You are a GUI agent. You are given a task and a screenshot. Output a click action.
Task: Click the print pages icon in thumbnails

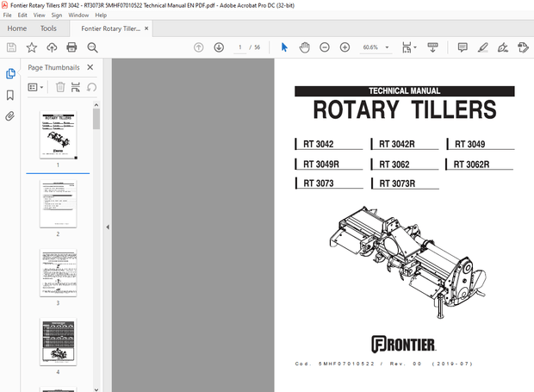(75, 87)
